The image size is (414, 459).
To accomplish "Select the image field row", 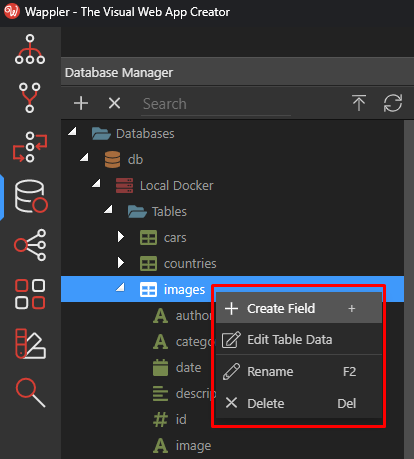I will pos(232,446).
